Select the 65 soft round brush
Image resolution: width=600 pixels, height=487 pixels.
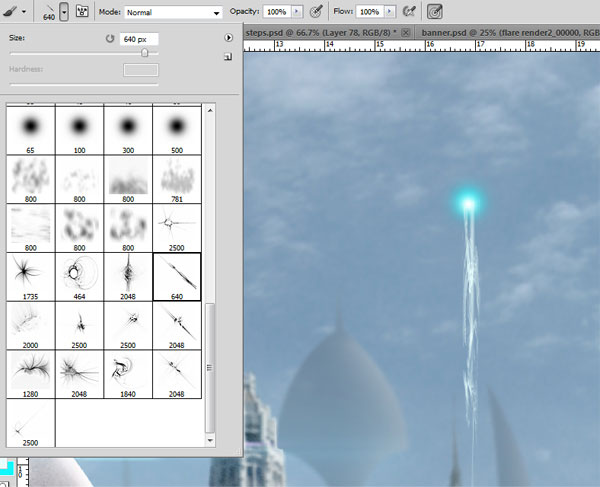(x=31, y=130)
